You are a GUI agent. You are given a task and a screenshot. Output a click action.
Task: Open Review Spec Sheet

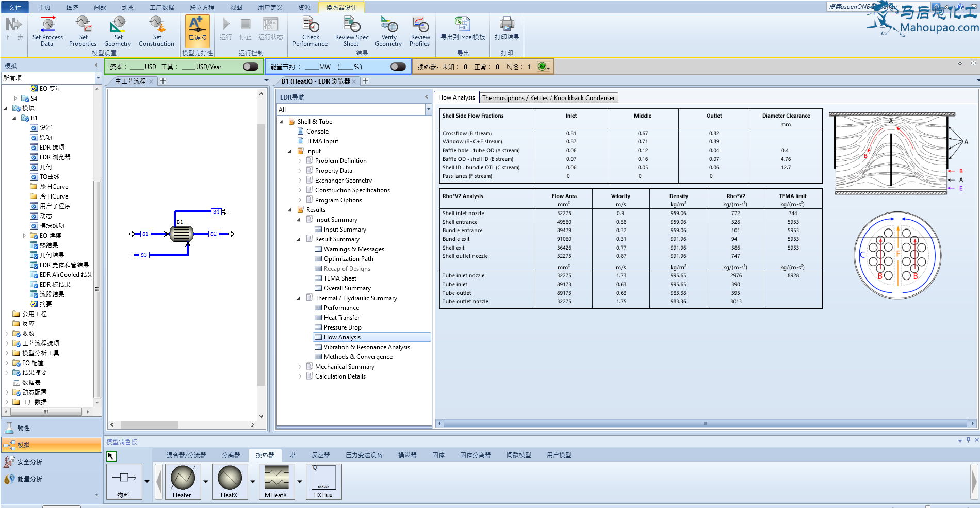352,31
